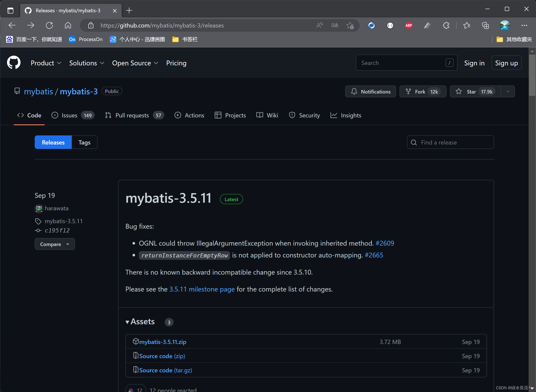
Task: Star the mybatis-3 repository
Action: point(475,92)
